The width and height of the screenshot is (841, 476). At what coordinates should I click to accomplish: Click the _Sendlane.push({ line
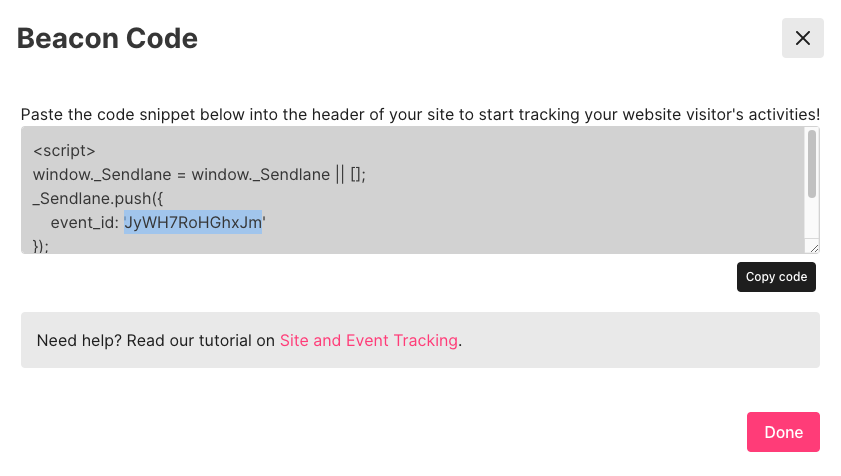[92, 198]
